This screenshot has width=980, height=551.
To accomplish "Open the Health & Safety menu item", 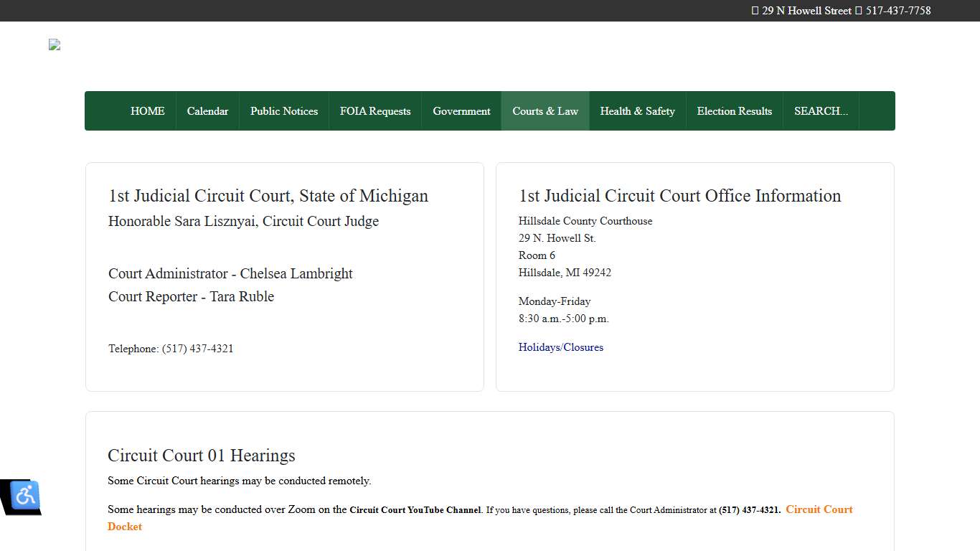I will [637, 110].
